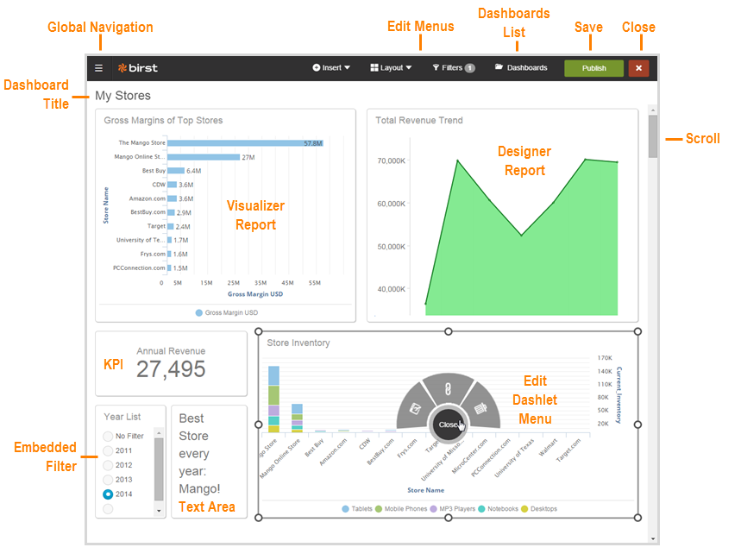Click the Tablets legend marker
This screenshot has width=741, height=560.
[346, 509]
